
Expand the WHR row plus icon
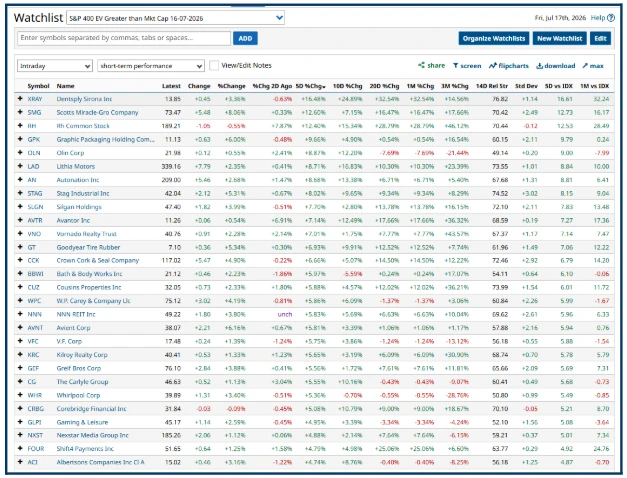20,395
